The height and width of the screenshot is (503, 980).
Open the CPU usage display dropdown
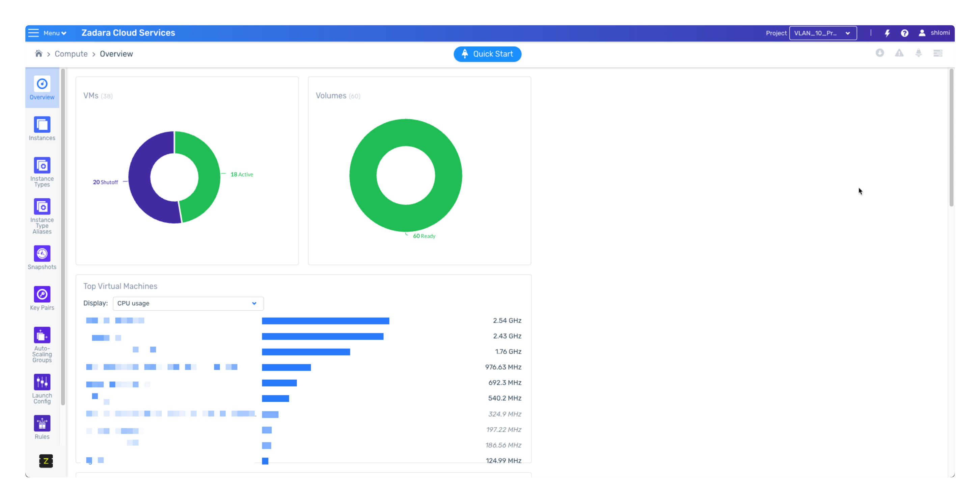(x=188, y=303)
